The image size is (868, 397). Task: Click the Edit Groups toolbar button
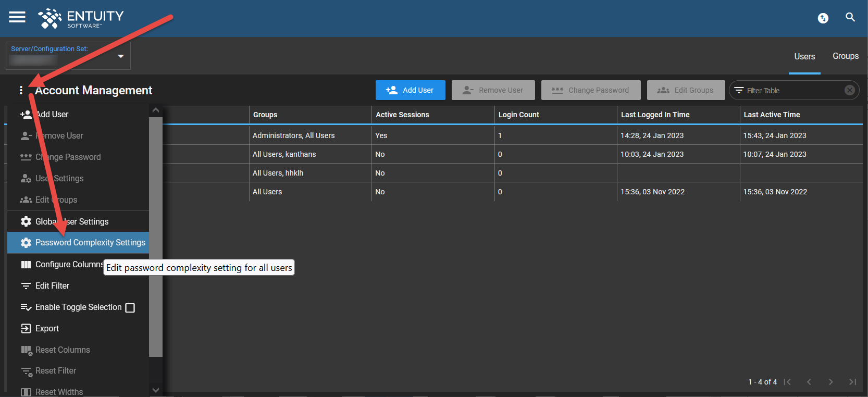click(686, 90)
